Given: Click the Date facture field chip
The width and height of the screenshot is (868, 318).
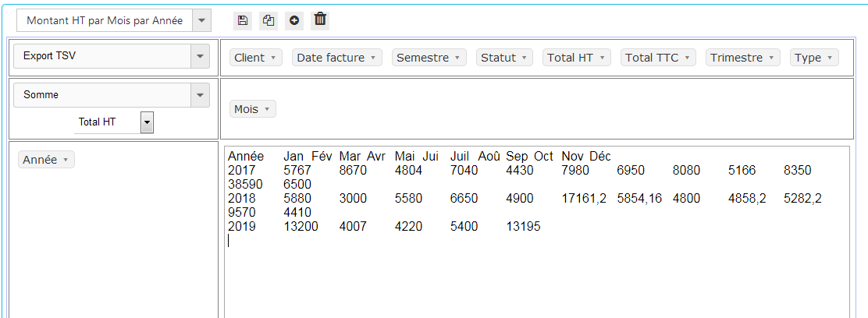Looking at the screenshot, I should click(336, 58).
